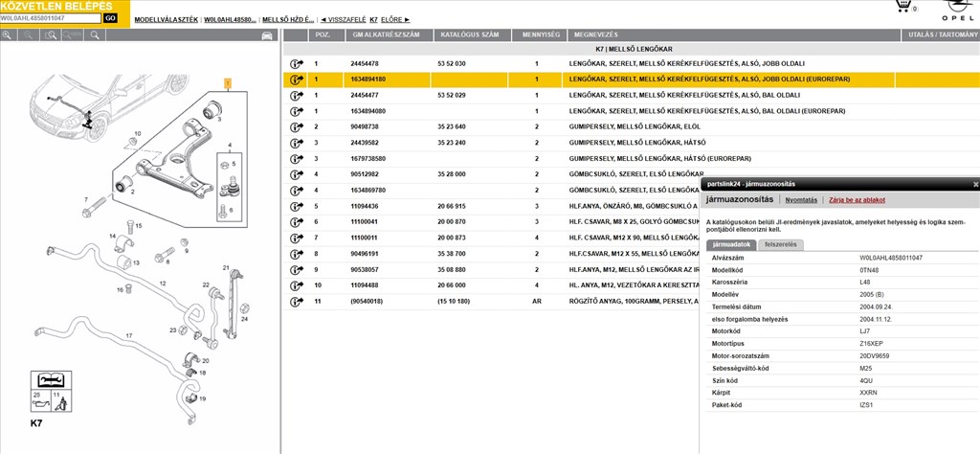
Task: Click the Nyomtatás print link
Action: (x=801, y=200)
